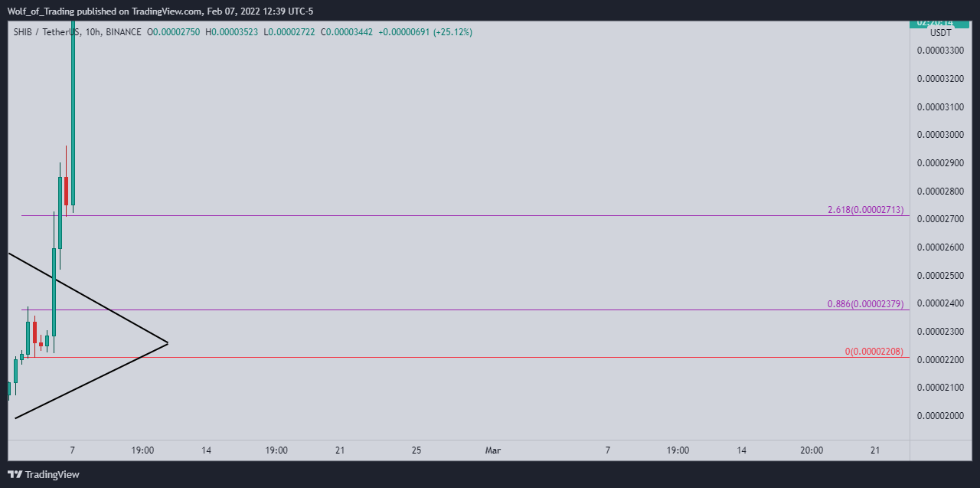This screenshot has height=488, width=980.
Task: Click the 0.00002600 price axis label
Action: 940,247
